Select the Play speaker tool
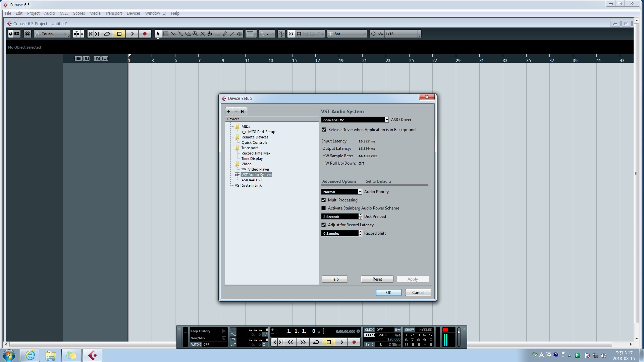The width and height of the screenshot is (644, 362). point(239,34)
